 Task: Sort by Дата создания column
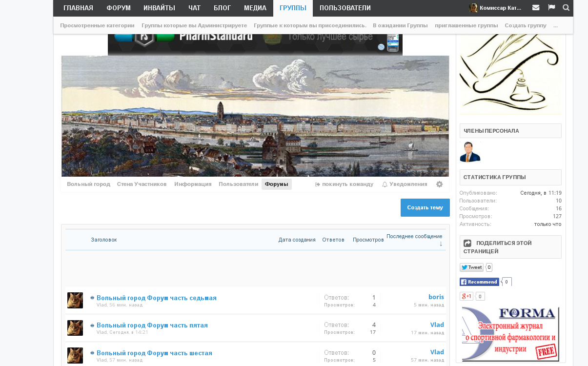[297, 240]
